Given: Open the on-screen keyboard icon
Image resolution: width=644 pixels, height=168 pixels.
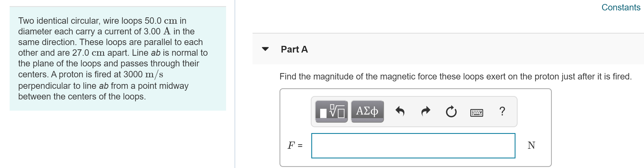Looking at the screenshot, I should click(x=477, y=113).
